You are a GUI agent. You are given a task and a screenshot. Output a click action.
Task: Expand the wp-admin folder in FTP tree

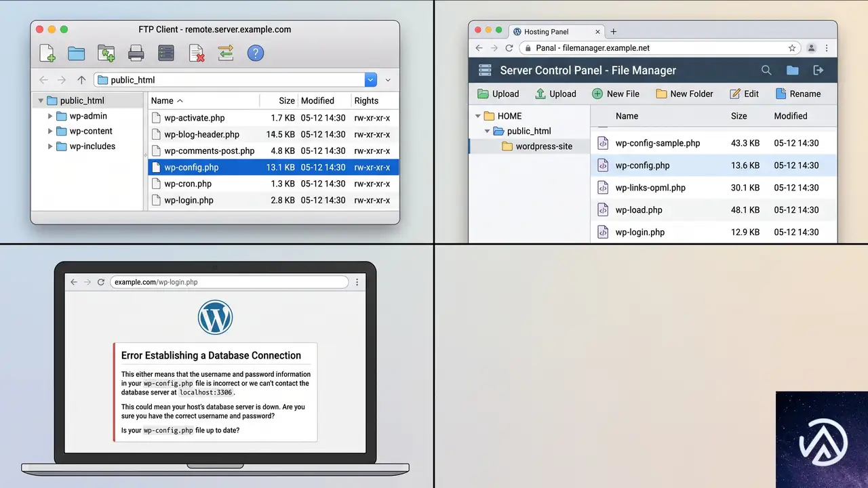click(x=50, y=116)
